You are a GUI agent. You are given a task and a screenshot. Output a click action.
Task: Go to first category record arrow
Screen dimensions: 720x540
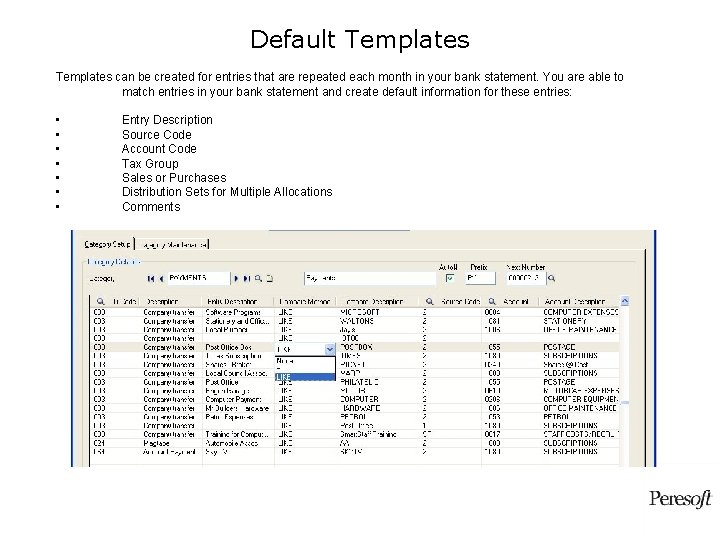click(x=151, y=278)
